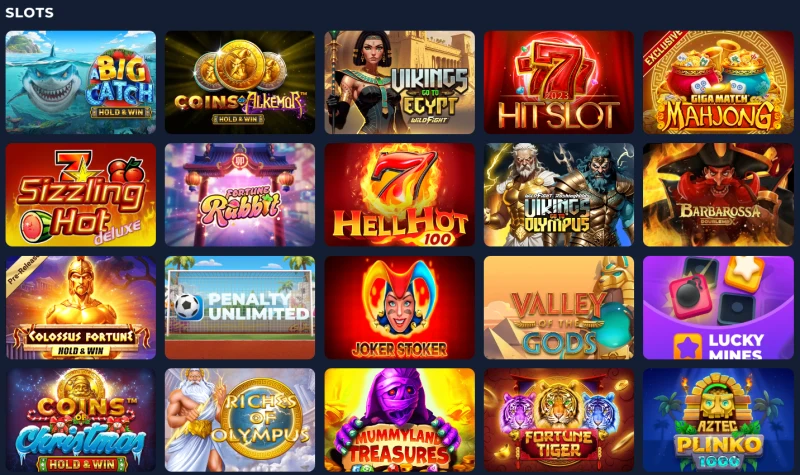Play the Barbarossa pirate slot
The width and height of the screenshot is (800, 475).
coord(718,195)
